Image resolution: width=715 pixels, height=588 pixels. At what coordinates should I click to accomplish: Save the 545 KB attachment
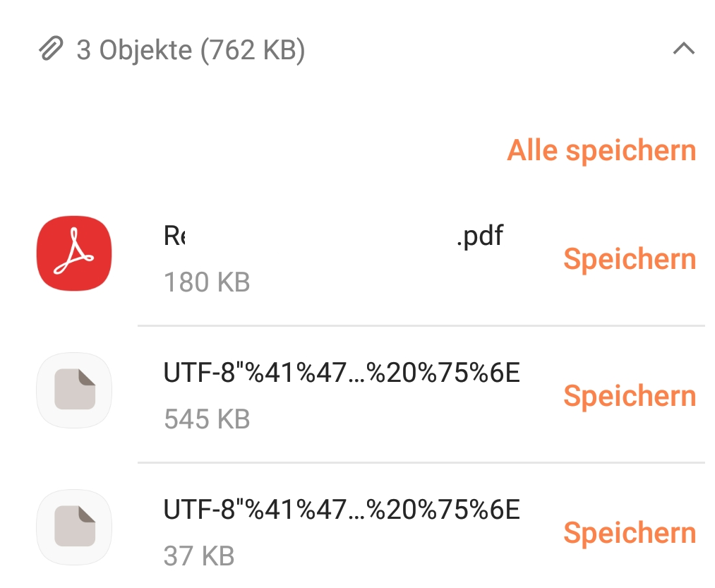click(x=629, y=396)
